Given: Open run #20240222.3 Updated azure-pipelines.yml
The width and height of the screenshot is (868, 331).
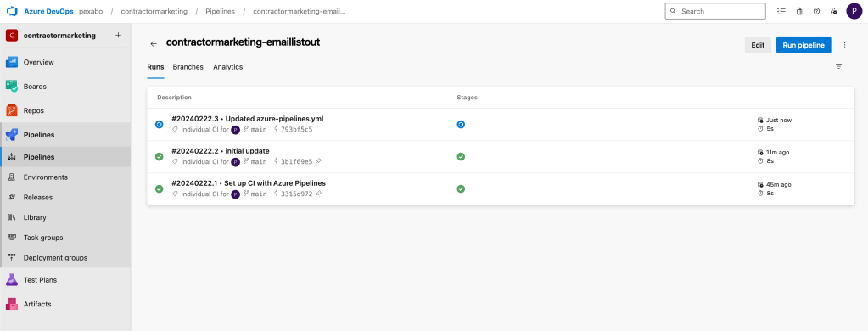Looking at the screenshot, I should tap(248, 119).
